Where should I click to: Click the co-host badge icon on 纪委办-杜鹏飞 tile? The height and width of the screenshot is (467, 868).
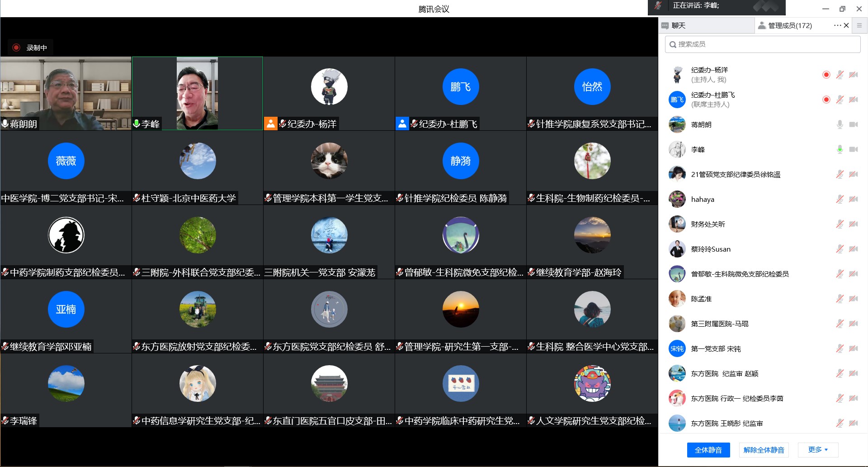click(x=402, y=124)
